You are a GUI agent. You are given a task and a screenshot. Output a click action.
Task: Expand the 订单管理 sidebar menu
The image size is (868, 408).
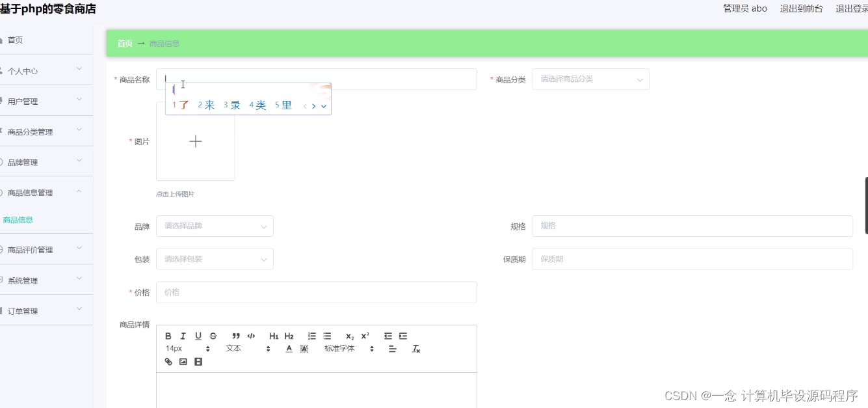(46, 310)
